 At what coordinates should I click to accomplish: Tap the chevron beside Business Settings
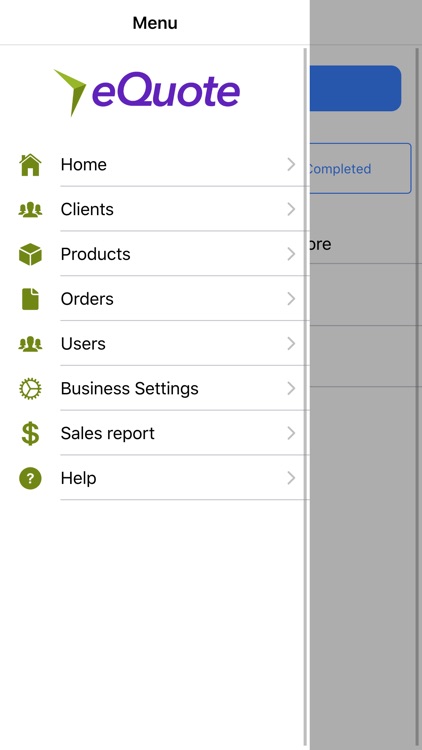291,388
